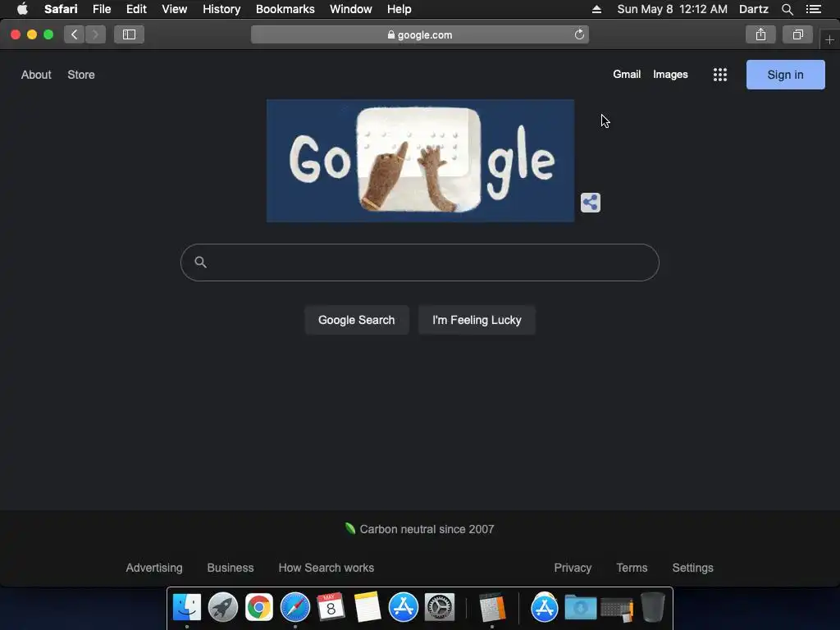Click Carbon neutral since 2007 link
The height and width of the screenshot is (630, 840).
click(420, 529)
